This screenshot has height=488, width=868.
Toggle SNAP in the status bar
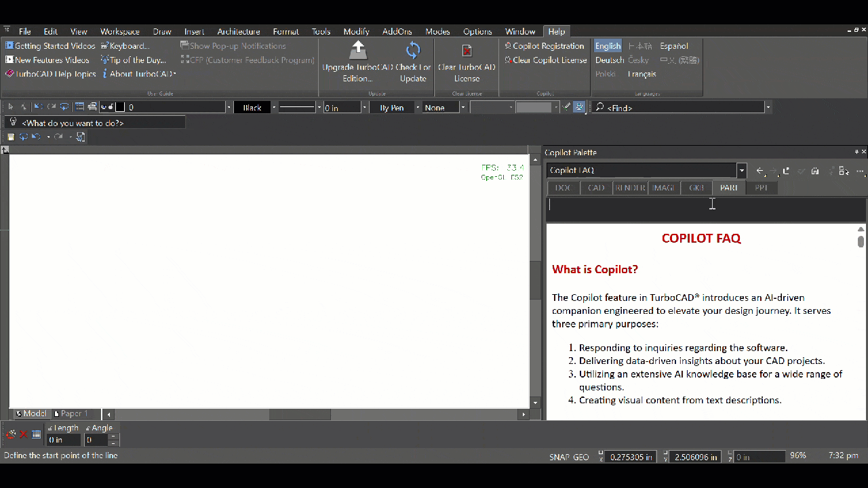tap(559, 457)
